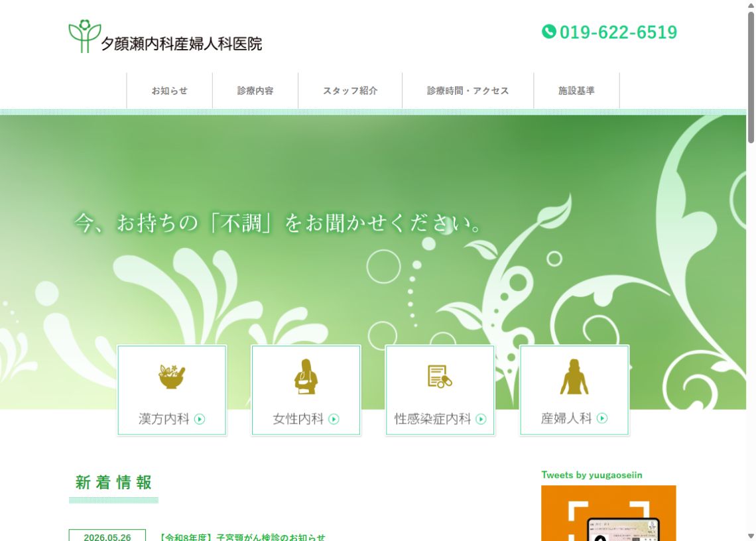756x541 pixels.
Task: Open the Tweets by yuugaoseiin link
Action: pos(592,475)
